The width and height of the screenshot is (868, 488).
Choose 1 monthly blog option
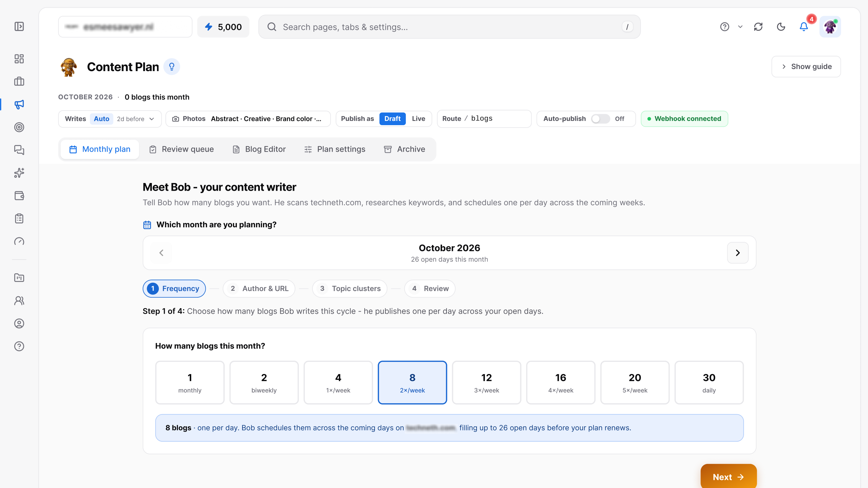(190, 382)
